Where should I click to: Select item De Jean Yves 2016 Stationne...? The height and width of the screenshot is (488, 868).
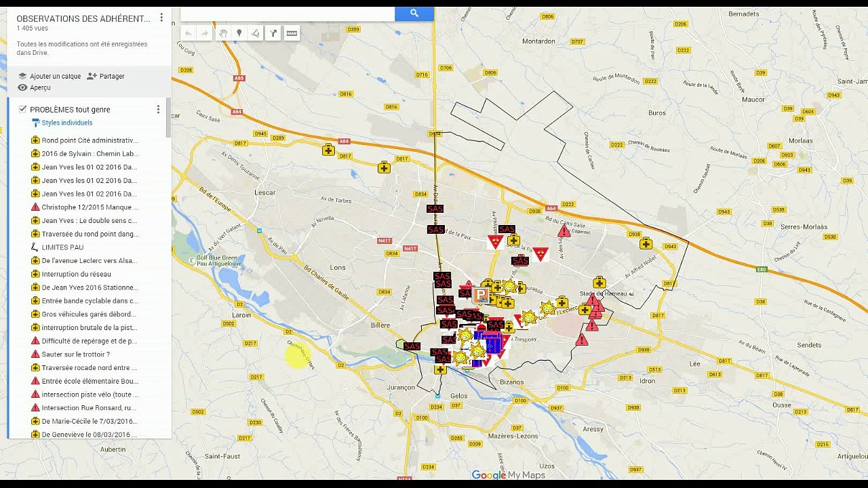pyautogui.click(x=90, y=287)
